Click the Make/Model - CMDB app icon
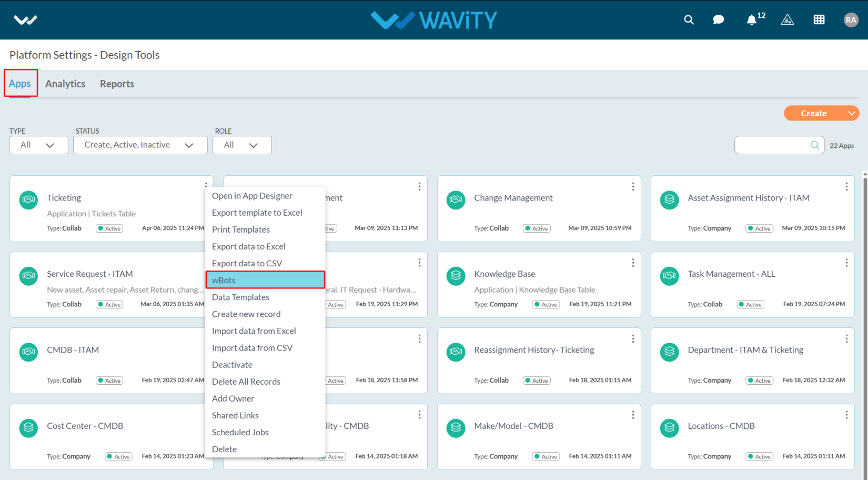This screenshot has width=868, height=480. 456,428
